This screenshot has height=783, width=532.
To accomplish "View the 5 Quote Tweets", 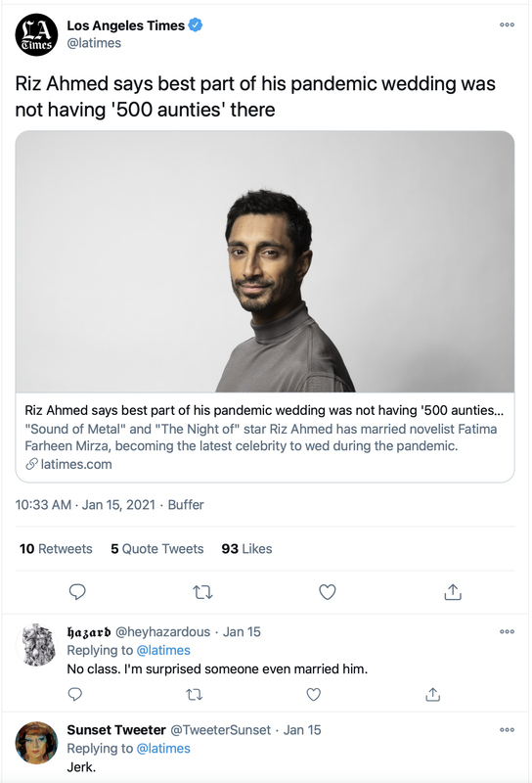I will [x=157, y=549].
